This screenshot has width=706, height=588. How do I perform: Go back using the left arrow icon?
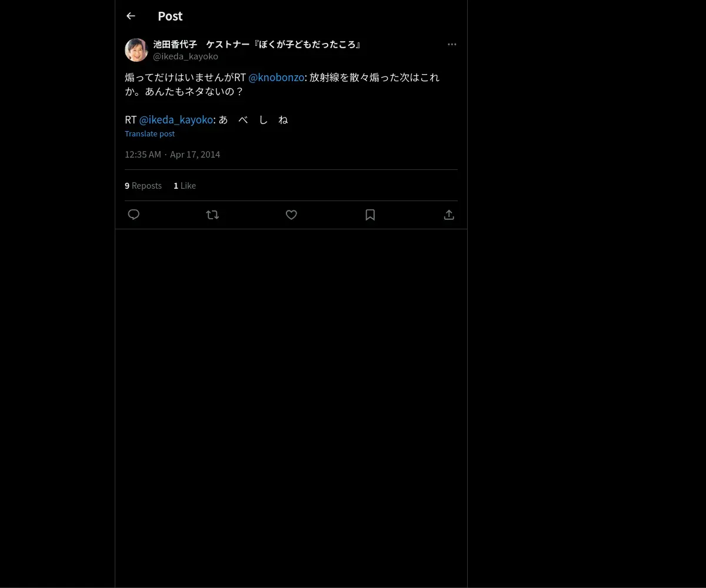[x=131, y=16]
